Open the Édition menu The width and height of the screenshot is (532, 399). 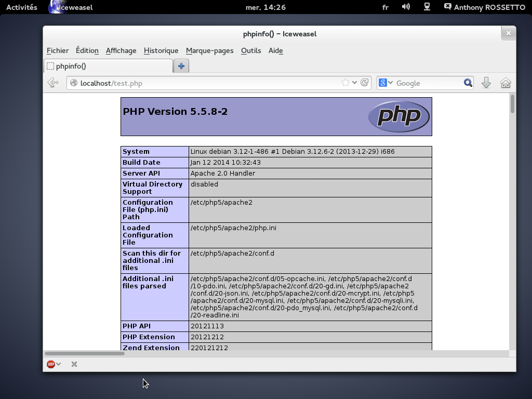pos(87,50)
